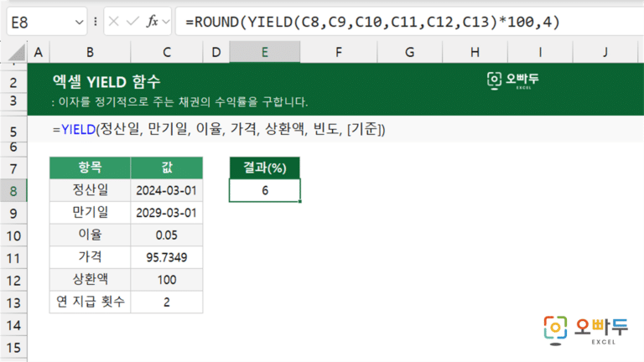Select column F header
The image size is (644, 362).
tap(339, 52)
